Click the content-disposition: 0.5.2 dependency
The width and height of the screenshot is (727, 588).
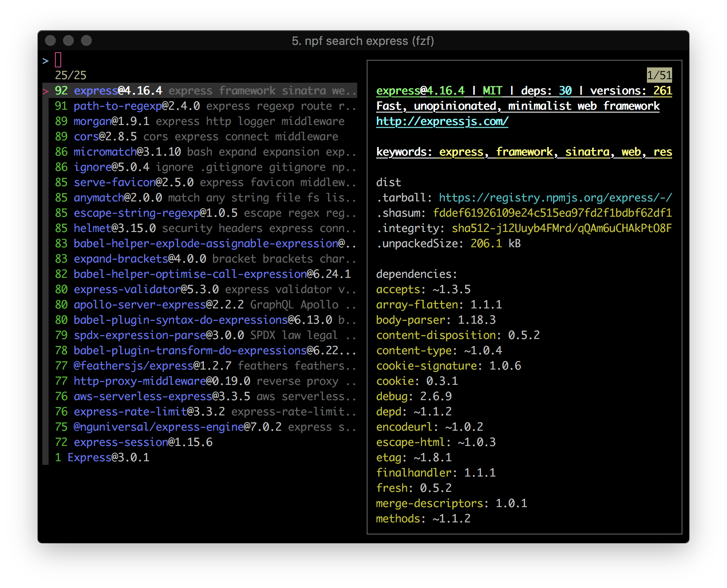(x=458, y=335)
